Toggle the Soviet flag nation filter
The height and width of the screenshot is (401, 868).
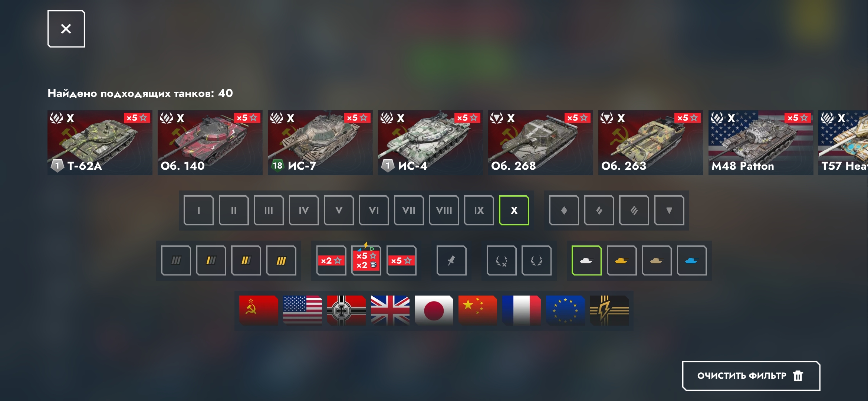(259, 310)
